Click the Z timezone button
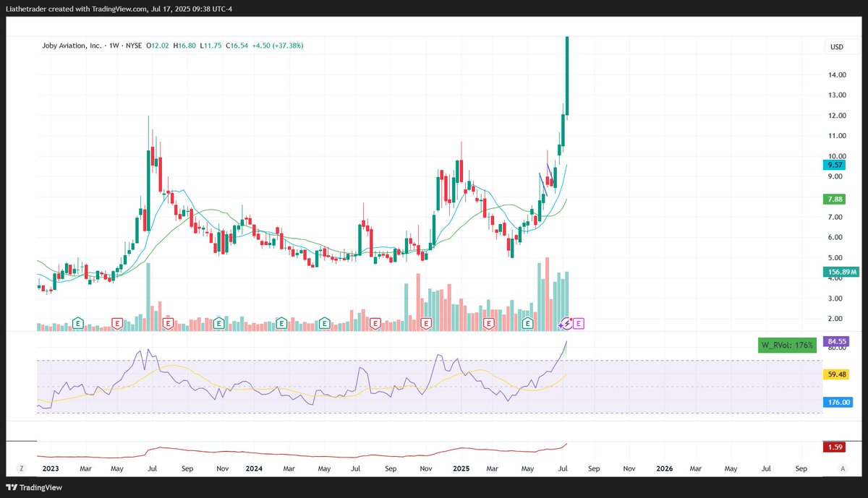 click(x=22, y=468)
